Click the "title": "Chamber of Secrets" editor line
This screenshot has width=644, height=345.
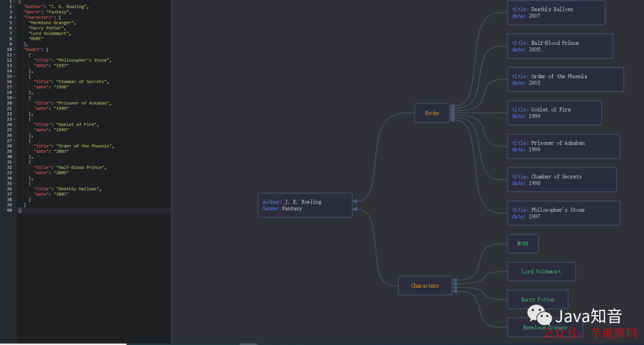click(71, 81)
